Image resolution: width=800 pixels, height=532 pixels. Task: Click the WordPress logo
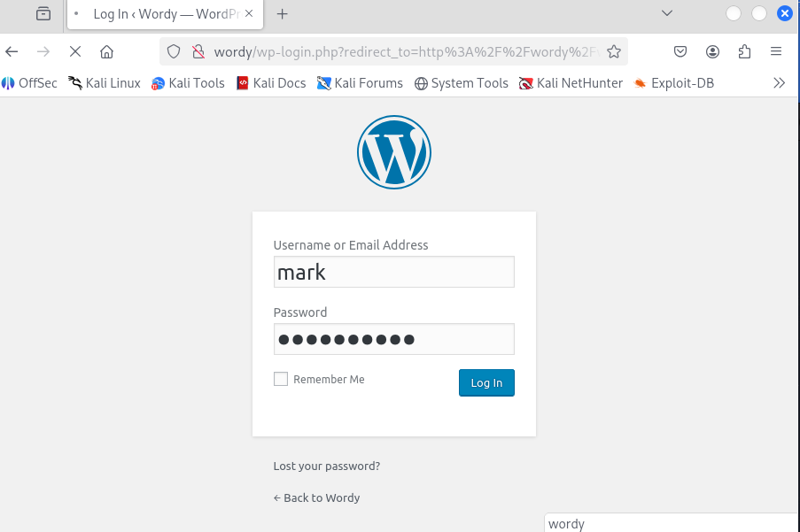tap(394, 152)
